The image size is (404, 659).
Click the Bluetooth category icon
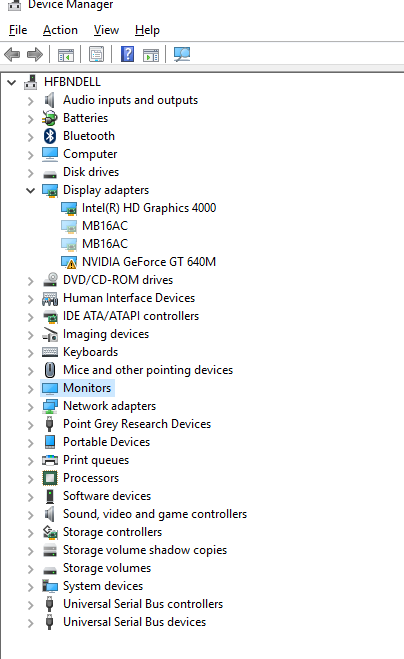(50, 136)
